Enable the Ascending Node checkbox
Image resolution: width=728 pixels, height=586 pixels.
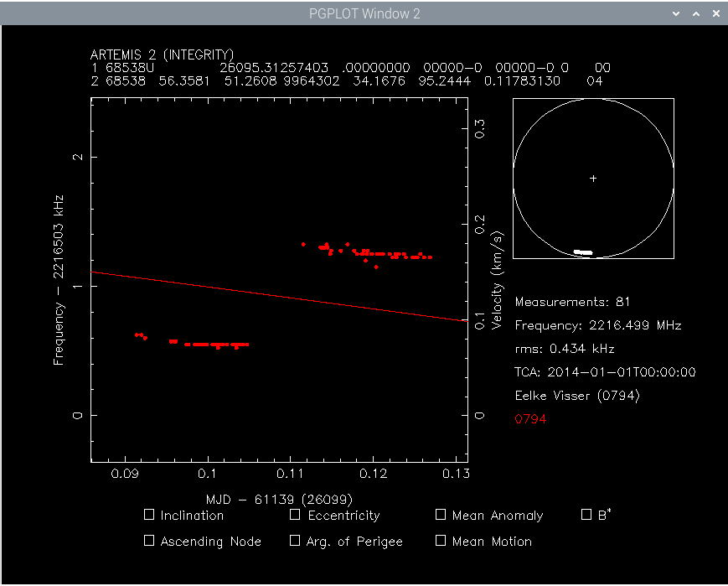point(149,541)
